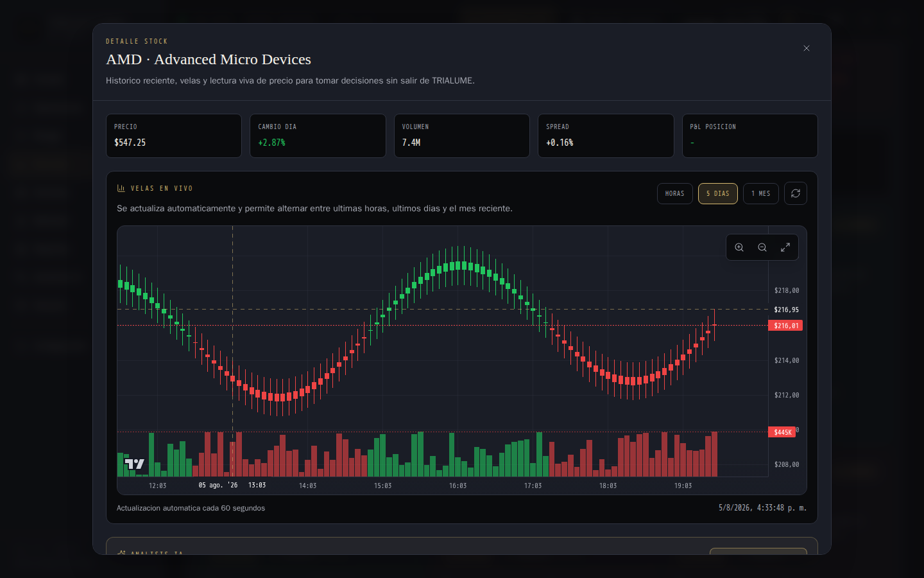The height and width of the screenshot is (578, 924).
Task: Click the +2.87% daily change value
Action: click(x=272, y=143)
